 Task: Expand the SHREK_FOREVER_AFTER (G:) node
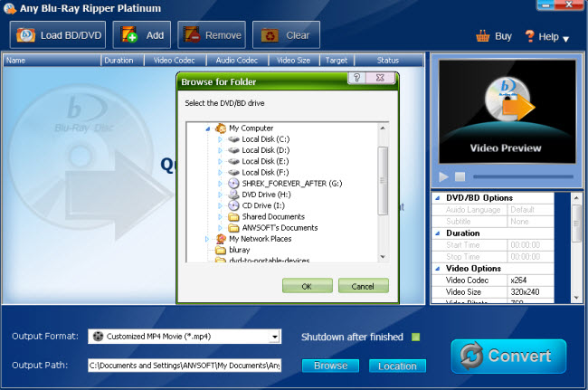(x=220, y=184)
